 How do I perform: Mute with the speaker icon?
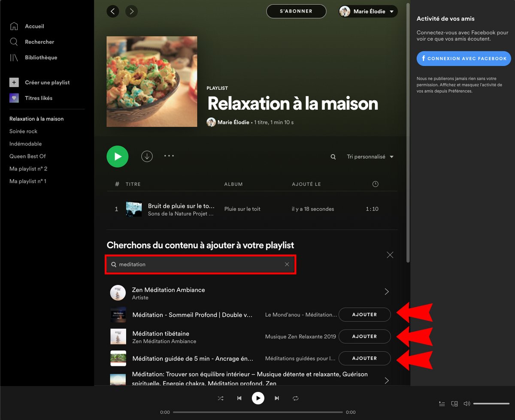(467, 404)
